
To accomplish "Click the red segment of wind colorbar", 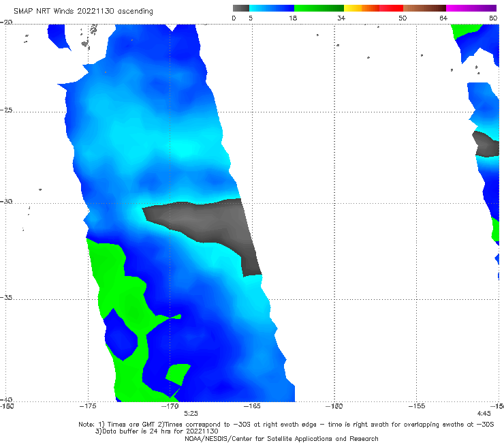I will (x=391, y=8).
